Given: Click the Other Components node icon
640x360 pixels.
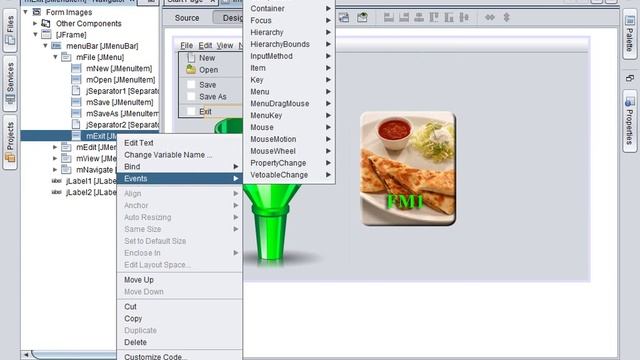Looking at the screenshot, I should pyautogui.click(x=47, y=23).
